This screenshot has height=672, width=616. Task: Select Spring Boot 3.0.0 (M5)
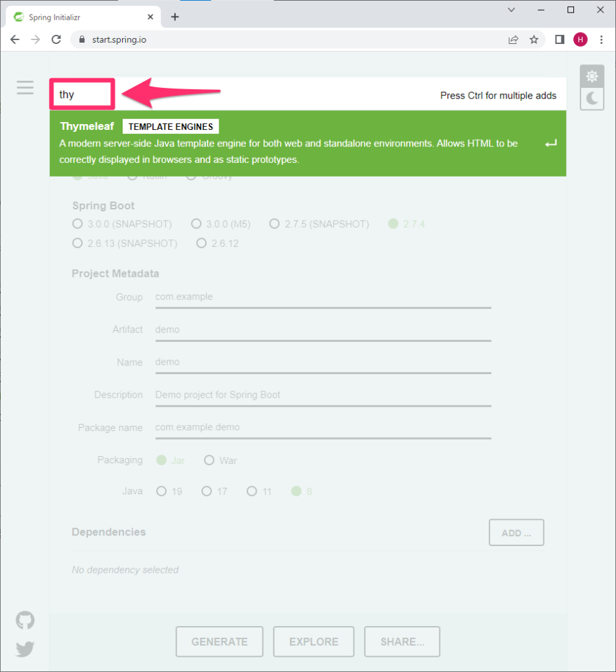221,224
